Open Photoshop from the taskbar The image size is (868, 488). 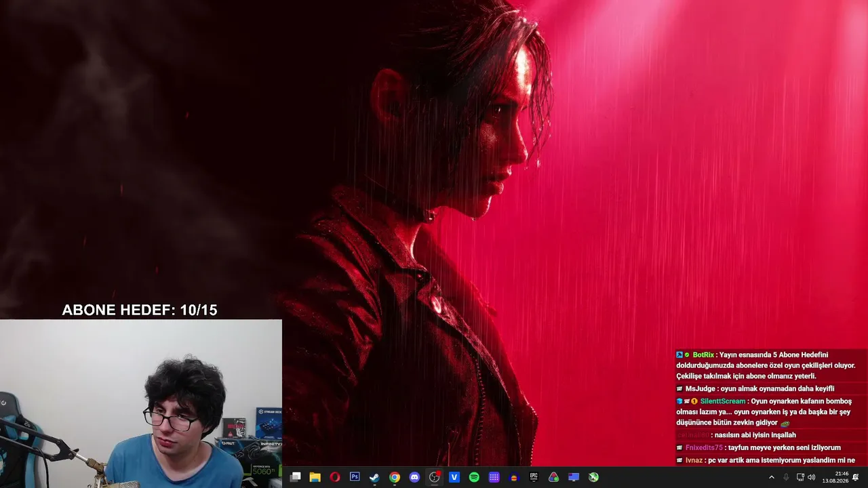[x=355, y=477]
